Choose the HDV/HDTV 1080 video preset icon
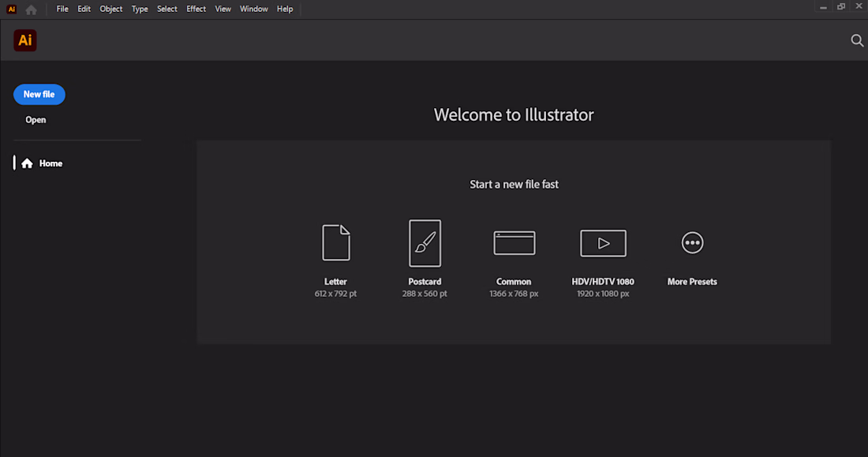Screen dimensions: 868x457 (603, 243)
